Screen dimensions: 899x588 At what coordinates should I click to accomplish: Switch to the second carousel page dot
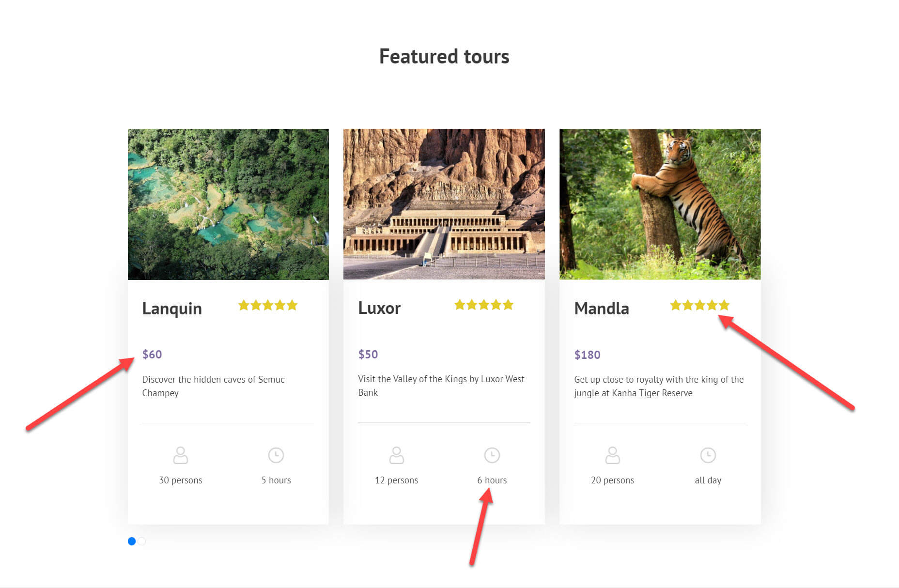(x=142, y=541)
